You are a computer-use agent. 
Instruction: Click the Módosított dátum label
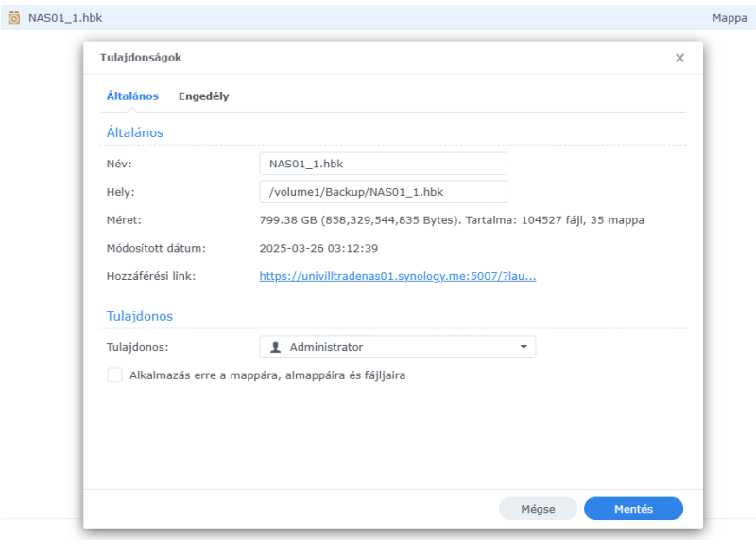(x=156, y=248)
